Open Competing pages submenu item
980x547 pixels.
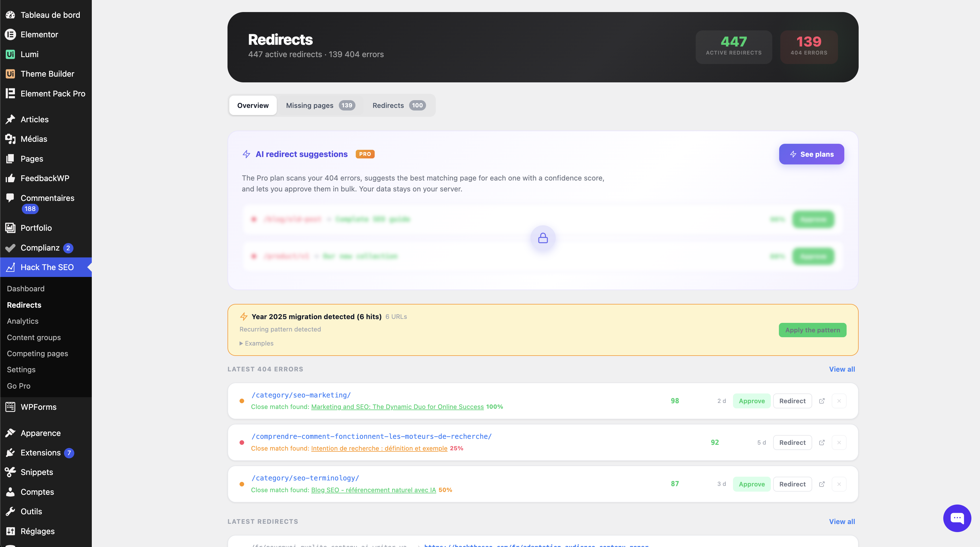37,353
